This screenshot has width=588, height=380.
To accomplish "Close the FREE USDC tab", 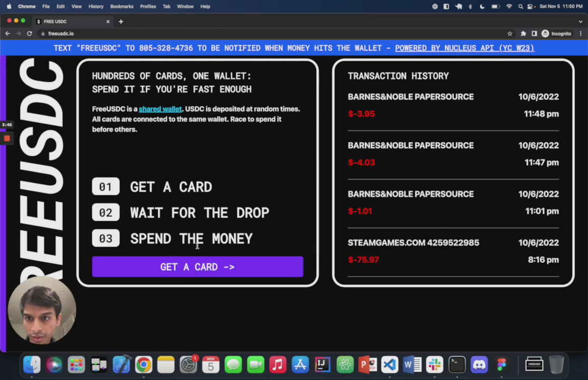I will [108, 22].
